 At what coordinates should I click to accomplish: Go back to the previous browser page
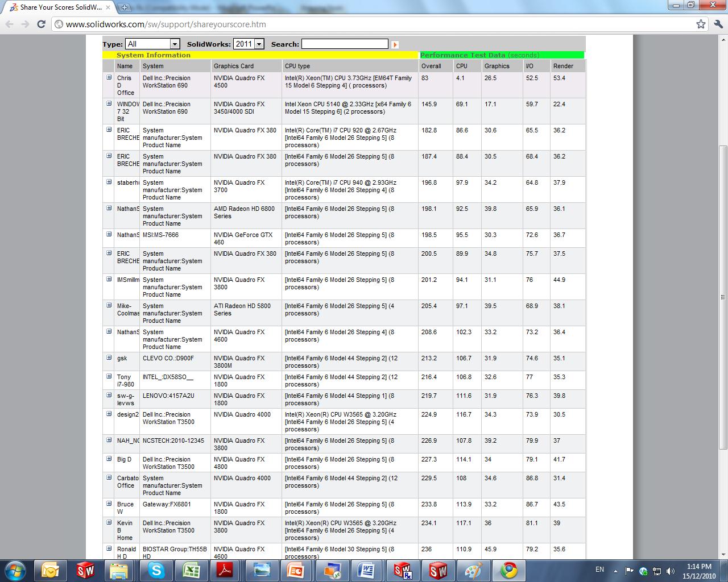9,24
